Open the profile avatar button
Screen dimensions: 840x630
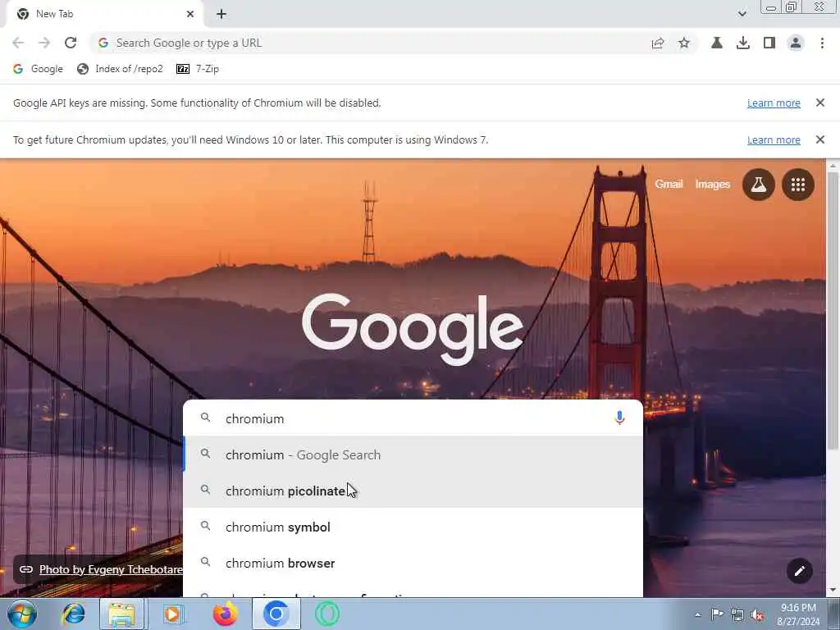pyautogui.click(x=796, y=43)
